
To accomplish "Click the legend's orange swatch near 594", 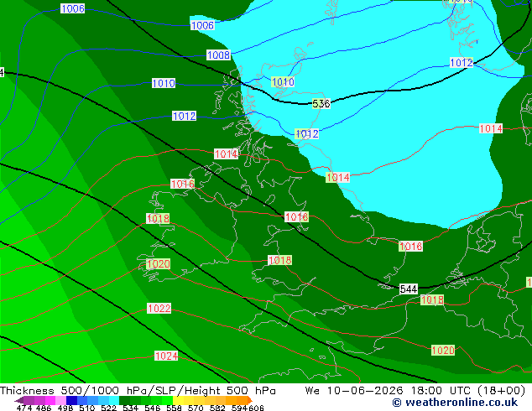I will click(x=242, y=400).
